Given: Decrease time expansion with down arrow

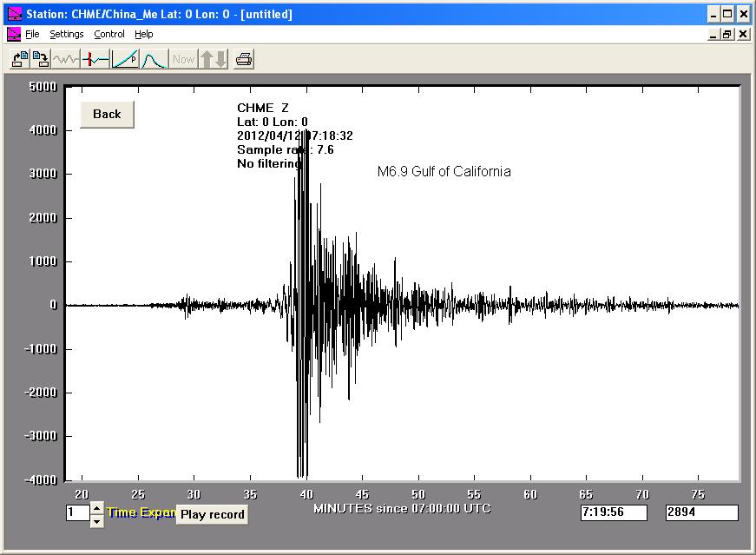Looking at the screenshot, I should [96, 520].
